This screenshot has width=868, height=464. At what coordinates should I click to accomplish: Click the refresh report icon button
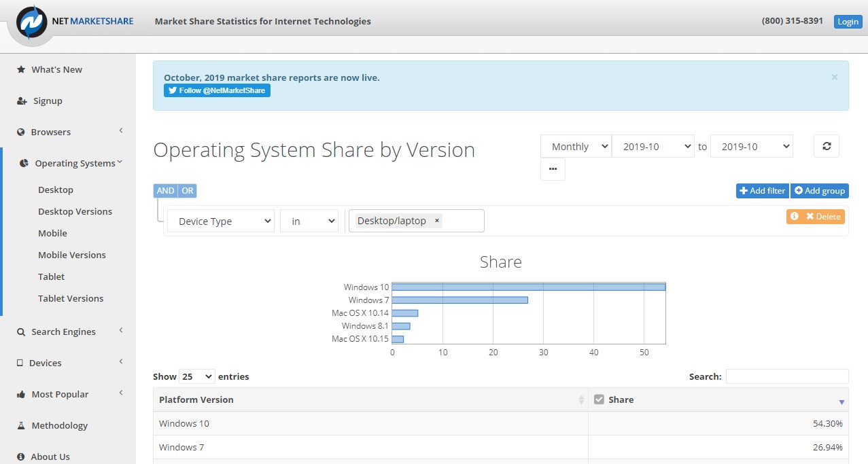click(x=827, y=146)
